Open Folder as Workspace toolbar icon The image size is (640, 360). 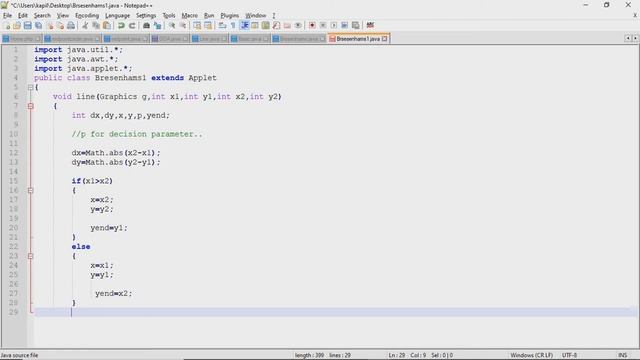287,25
